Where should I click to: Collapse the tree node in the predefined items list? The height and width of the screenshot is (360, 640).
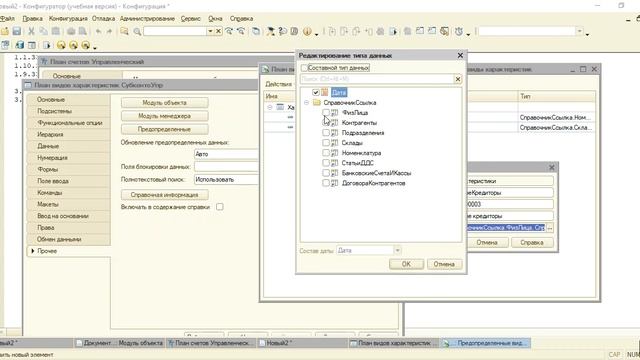click(269, 107)
